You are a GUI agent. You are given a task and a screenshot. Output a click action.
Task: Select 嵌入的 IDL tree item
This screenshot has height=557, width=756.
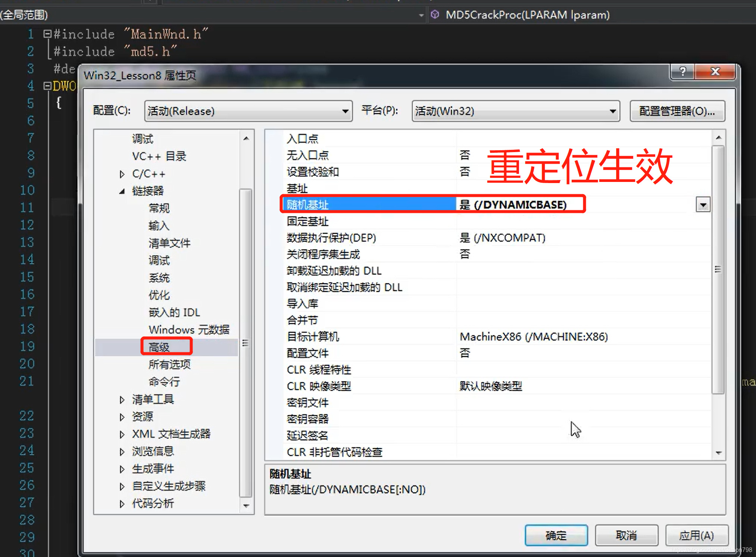174,312
